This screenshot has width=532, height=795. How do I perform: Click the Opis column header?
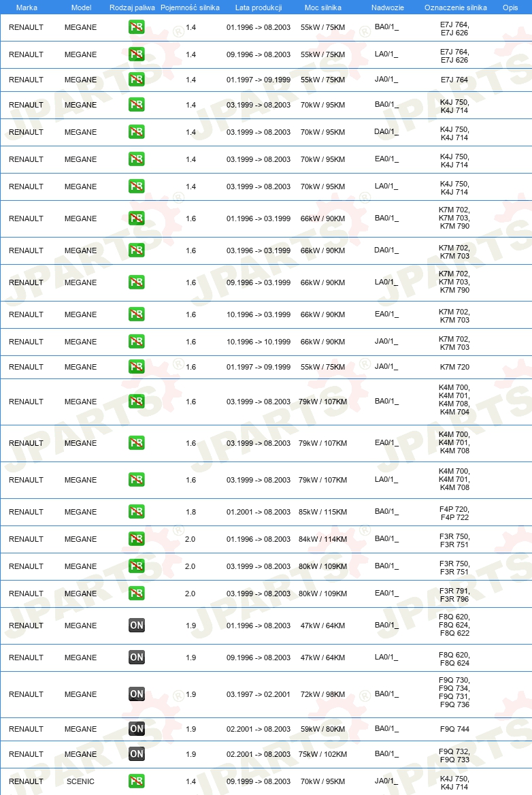(x=510, y=7)
